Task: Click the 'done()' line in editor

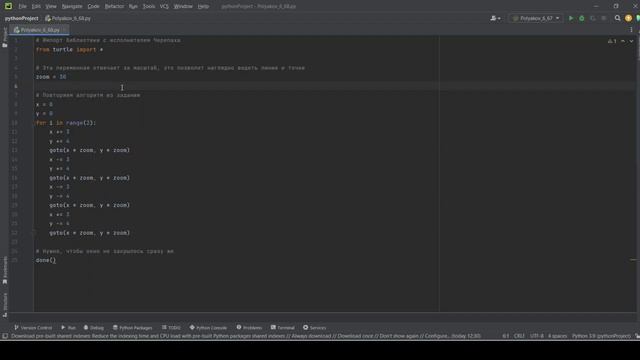Action: (x=46, y=260)
